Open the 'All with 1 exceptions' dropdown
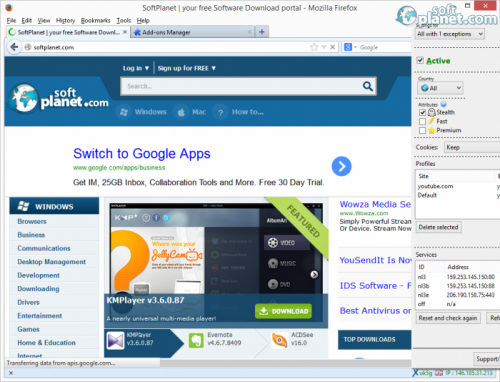Viewport: 500px width, 382px height. coord(450,34)
